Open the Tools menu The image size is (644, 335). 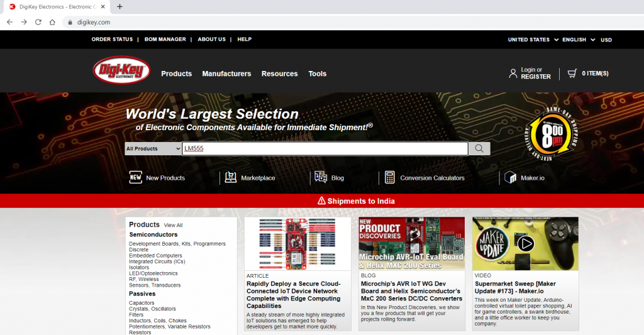pos(318,74)
